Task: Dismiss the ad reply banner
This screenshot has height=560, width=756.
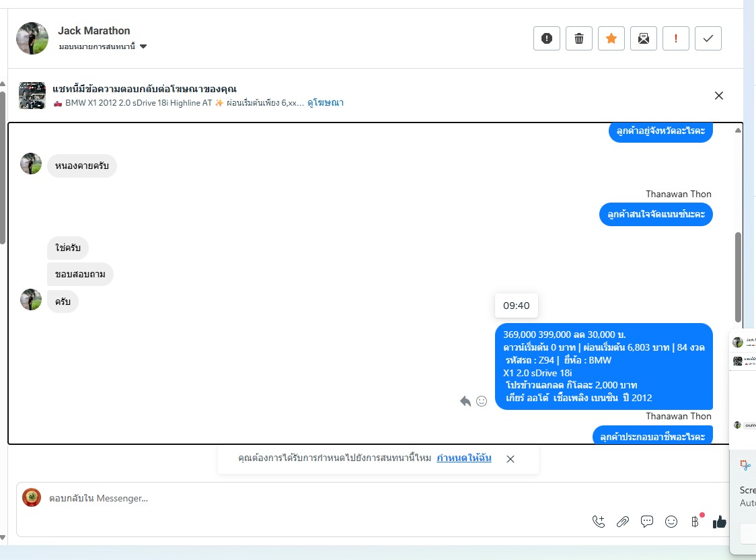Action: 719,96
